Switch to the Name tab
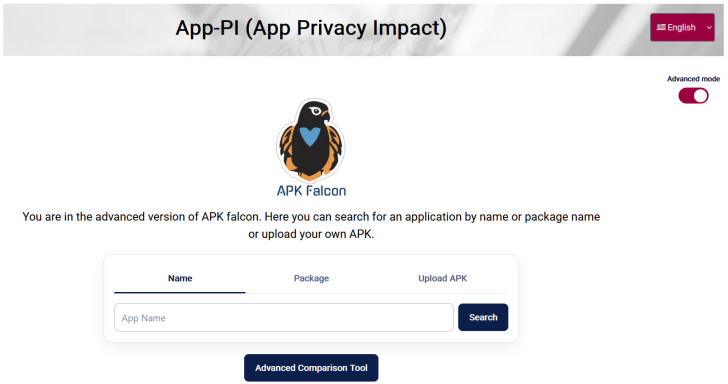Viewport: 728px width, 384px height. point(180,279)
